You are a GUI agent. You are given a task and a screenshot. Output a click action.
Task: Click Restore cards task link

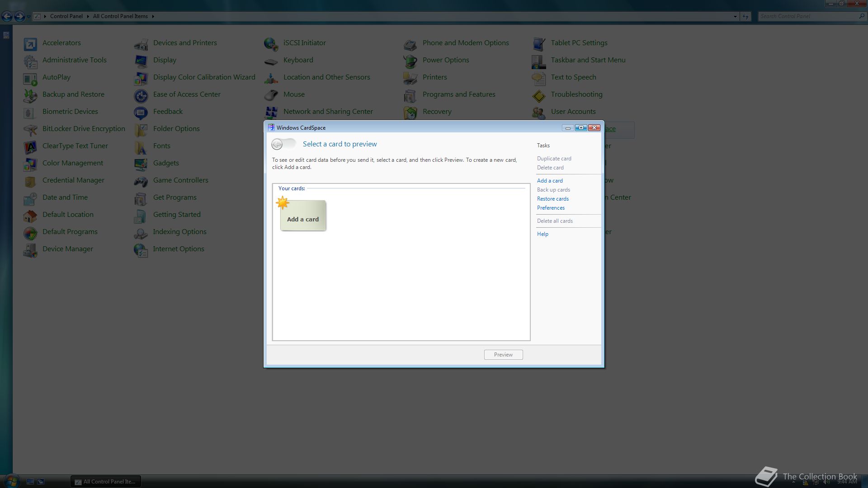pyautogui.click(x=553, y=199)
